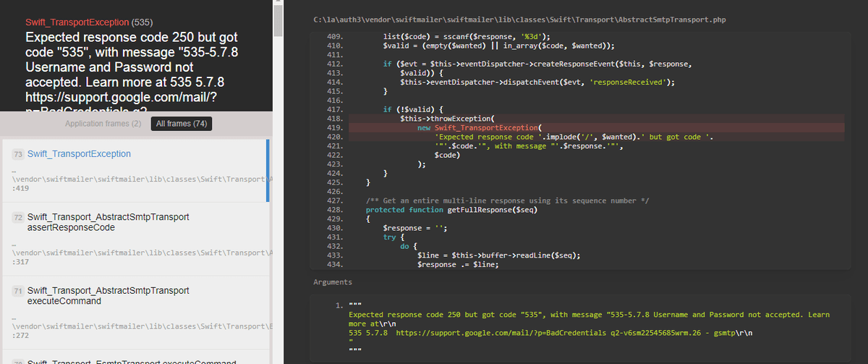
Task: Click the :419 line reference under frame 73
Action: 21,187
